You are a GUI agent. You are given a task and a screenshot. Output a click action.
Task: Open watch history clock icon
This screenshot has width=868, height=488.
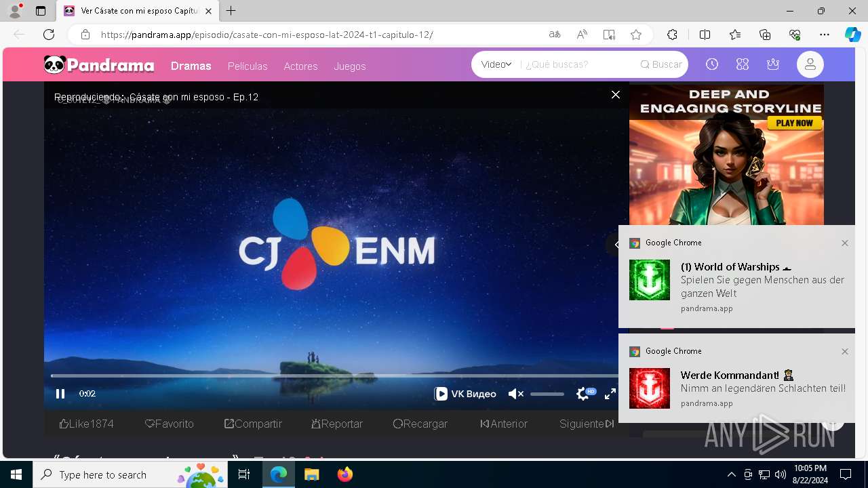712,64
